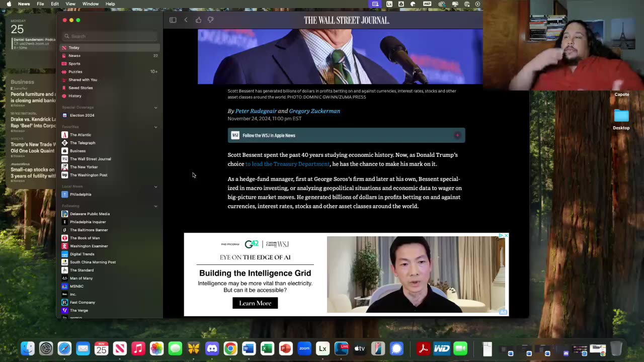This screenshot has height=362, width=644.
Task: Click WD menu bar status icon
Action: [x=427, y=4]
